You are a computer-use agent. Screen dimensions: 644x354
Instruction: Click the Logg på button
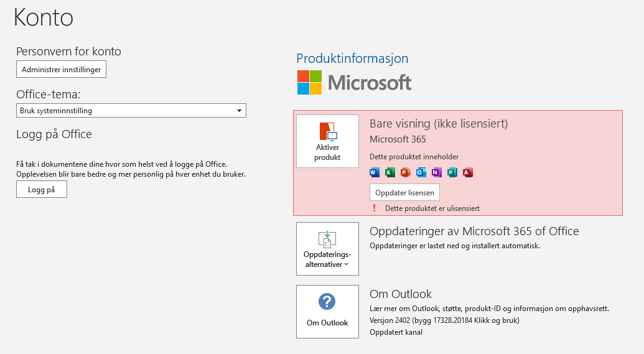(42, 189)
